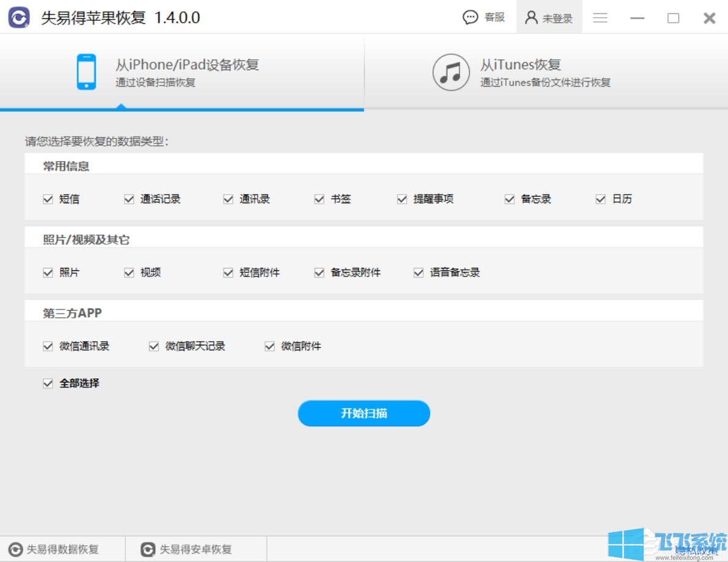
Task: Uncheck the 短信 checkbox
Action: point(48,198)
